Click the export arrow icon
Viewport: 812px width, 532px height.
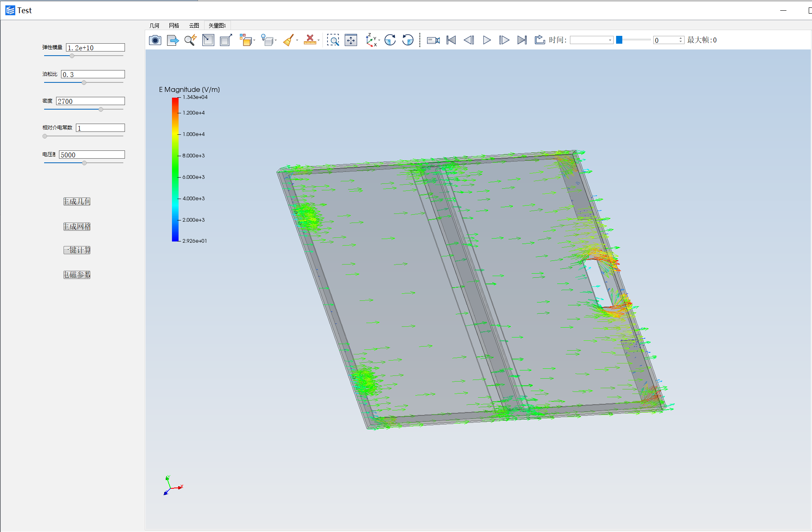(x=173, y=40)
